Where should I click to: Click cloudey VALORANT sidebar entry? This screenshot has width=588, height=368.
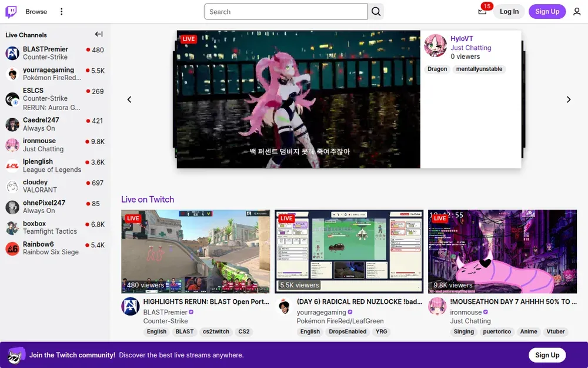click(x=55, y=186)
